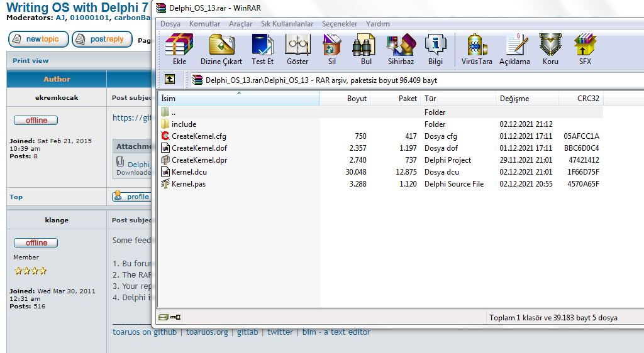This screenshot has width=644, height=353.
Task: Open the Dosya menu
Action: pyautogui.click(x=170, y=24)
